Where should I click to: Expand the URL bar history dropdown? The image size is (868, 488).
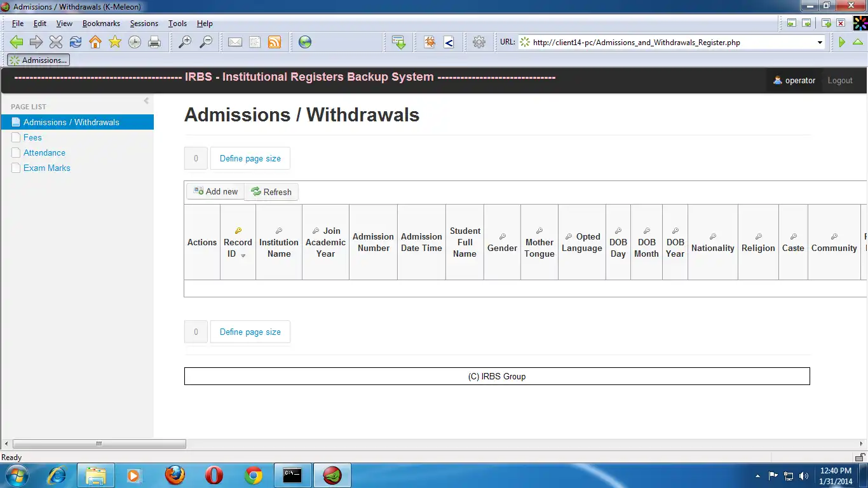click(820, 43)
